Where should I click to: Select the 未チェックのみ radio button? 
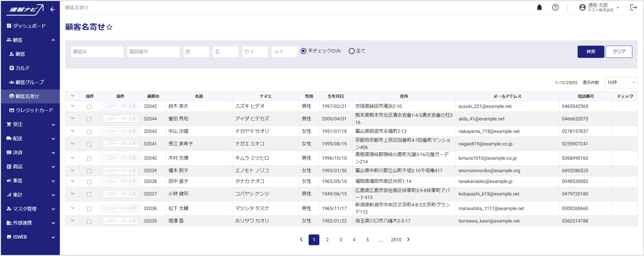click(304, 51)
